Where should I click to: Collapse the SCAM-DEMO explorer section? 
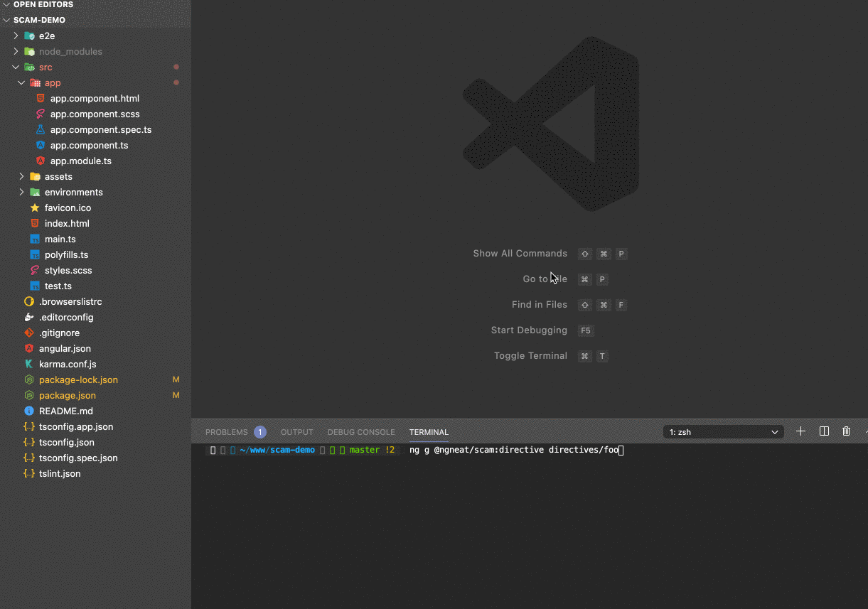tap(6, 20)
